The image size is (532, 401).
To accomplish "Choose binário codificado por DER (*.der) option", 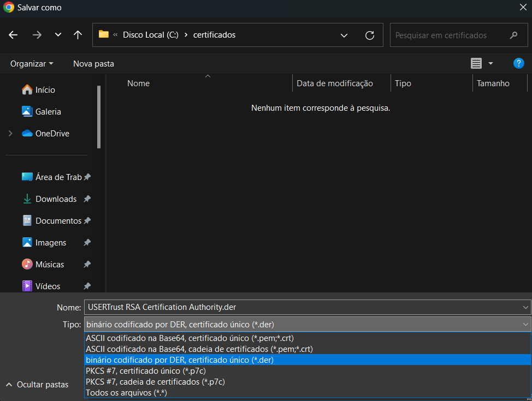I will [x=308, y=360].
